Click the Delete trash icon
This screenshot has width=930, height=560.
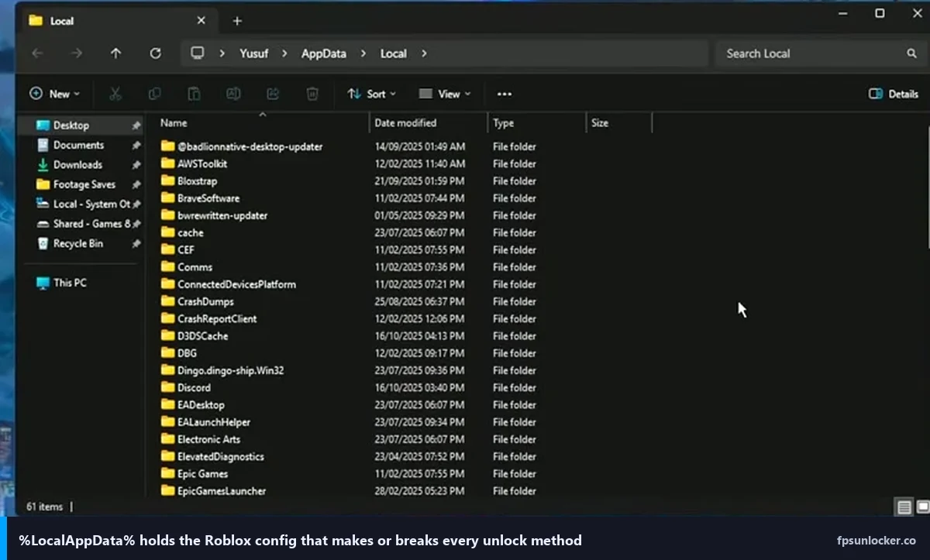pyautogui.click(x=312, y=94)
